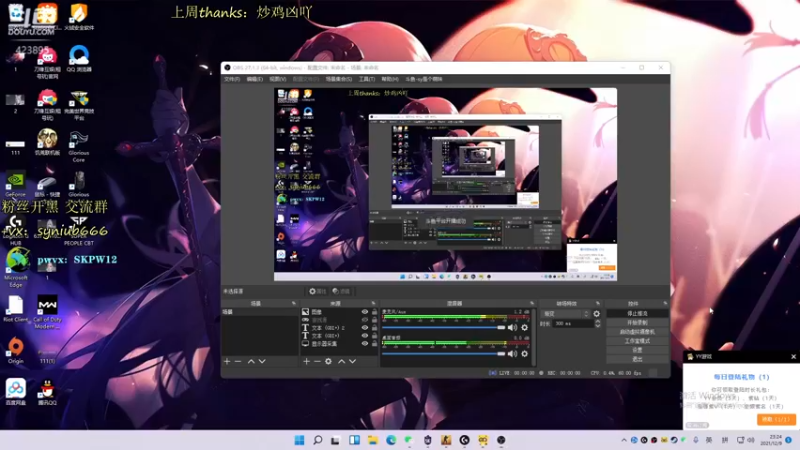Remove selected source with minus icon
The height and width of the screenshot is (450, 800).
coord(317,361)
